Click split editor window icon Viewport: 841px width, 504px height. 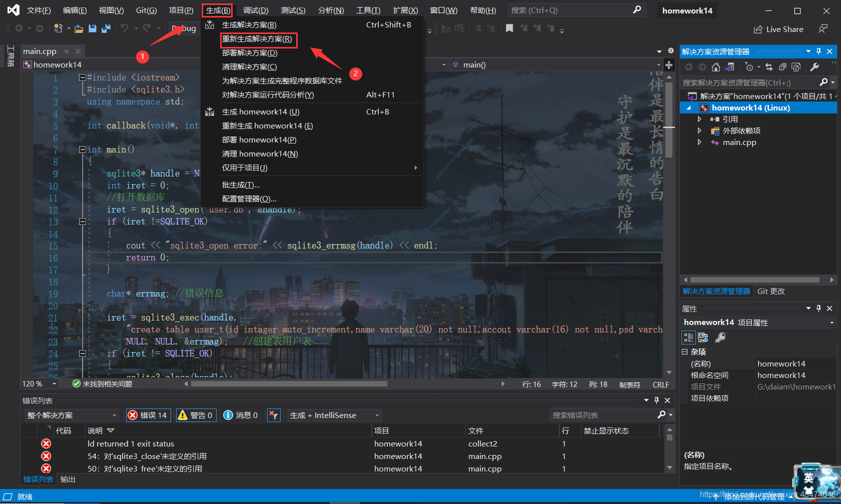point(669,65)
